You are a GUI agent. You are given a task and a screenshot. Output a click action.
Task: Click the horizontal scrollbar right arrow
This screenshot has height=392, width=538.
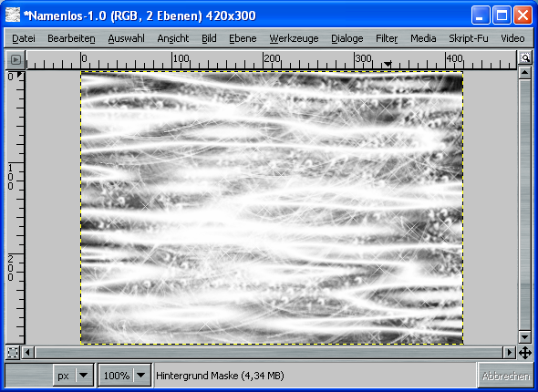coord(510,352)
